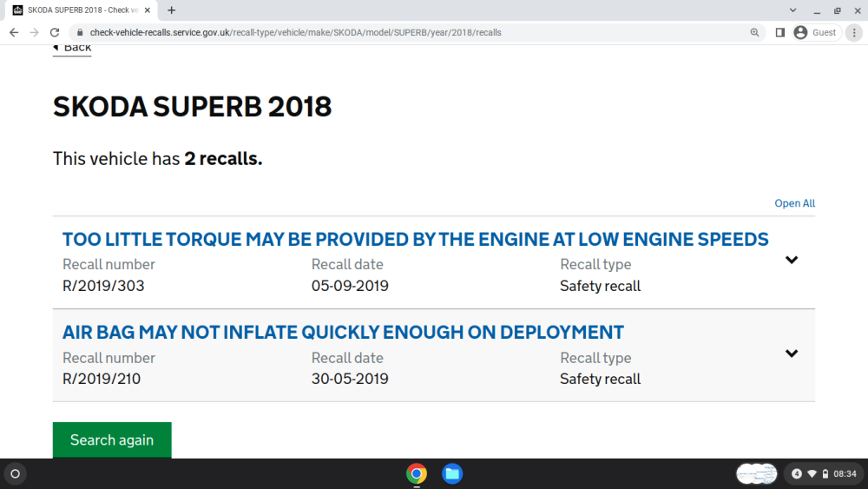Open the zoom magnifier icon in address bar
Image resolution: width=868 pixels, height=489 pixels.
pyautogui.click(x=754, y=33)
